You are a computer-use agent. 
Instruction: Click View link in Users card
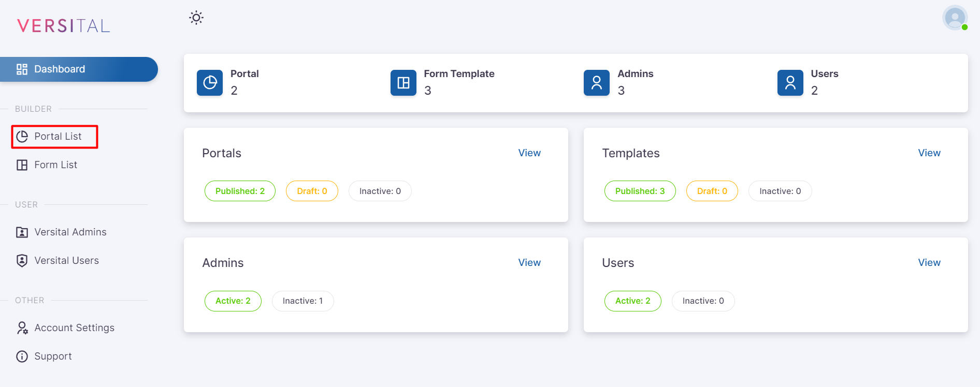coord(929,263)
